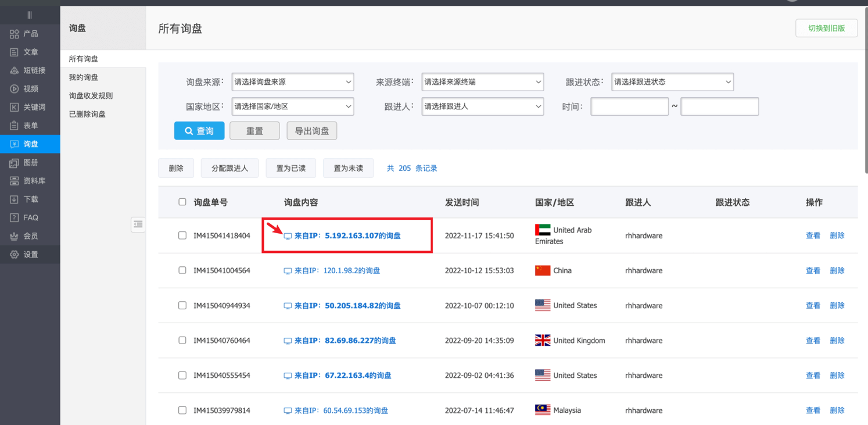Click the 下载 download sidebar icon

pos(15,199)
